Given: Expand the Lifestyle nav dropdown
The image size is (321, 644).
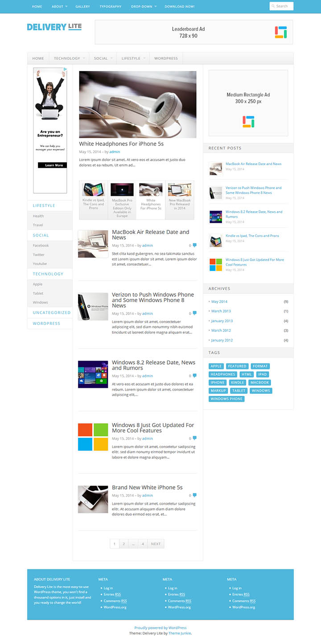Looking at the screenshot, I should pyautogui.click(x=144, y=58).
